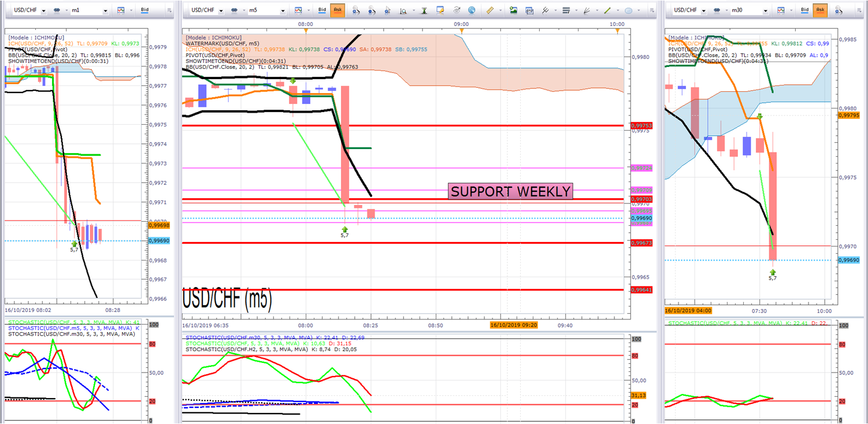Click the 0,99703 red price level tag
Screen dimensions: 868x424
[x=641, y=199]
